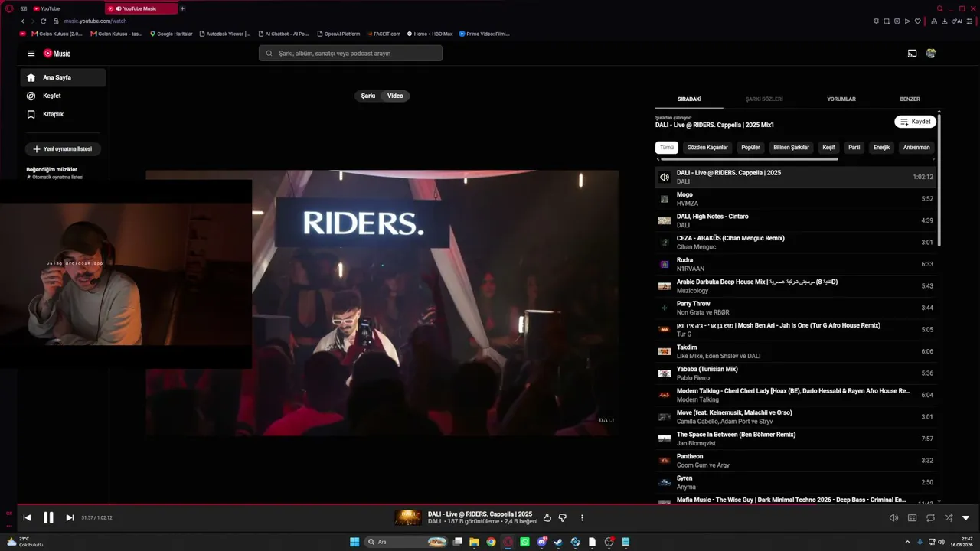Viewport: 980px width, 551px height.
Task: Click the Move feat. Keinemusik thumbnail
Action: click(665, 417)
